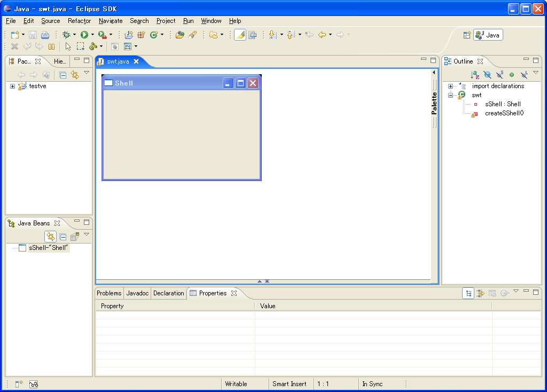The height and width of the screenshot is (392, 547).
Task: Click the Pause icon in second toolbar row
Action: pos(52,46)
